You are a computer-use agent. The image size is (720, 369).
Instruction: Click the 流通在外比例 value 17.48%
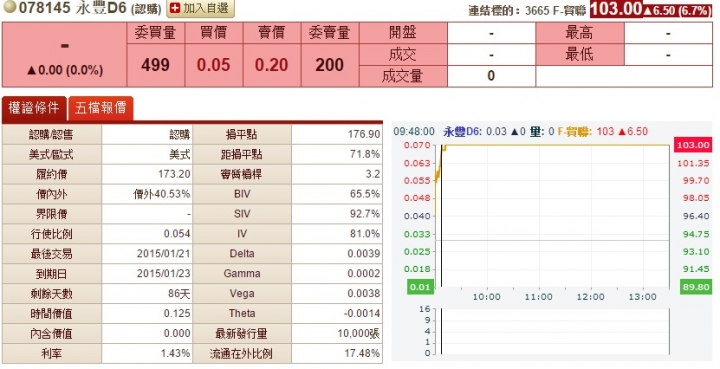[x=362, y=353]
